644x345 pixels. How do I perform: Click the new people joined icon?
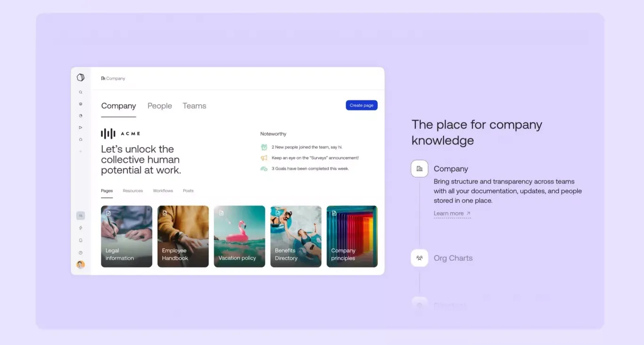264,147
